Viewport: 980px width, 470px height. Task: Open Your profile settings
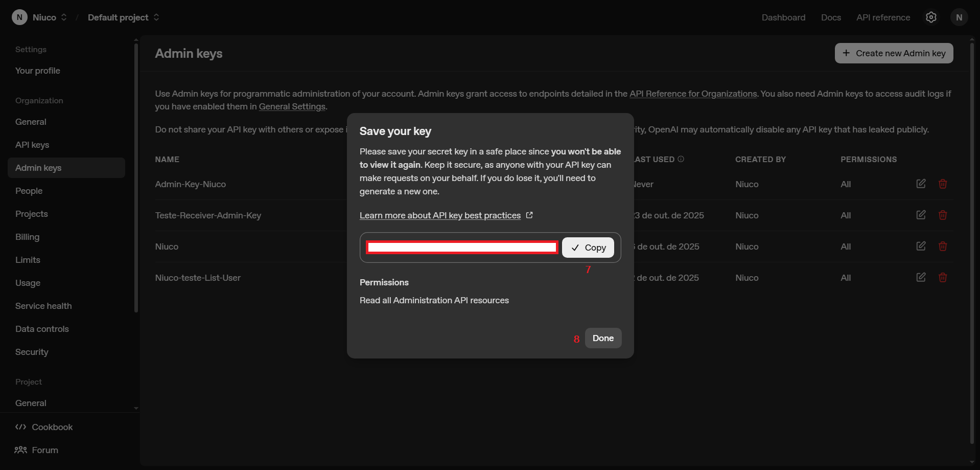(x=38, y=71)
